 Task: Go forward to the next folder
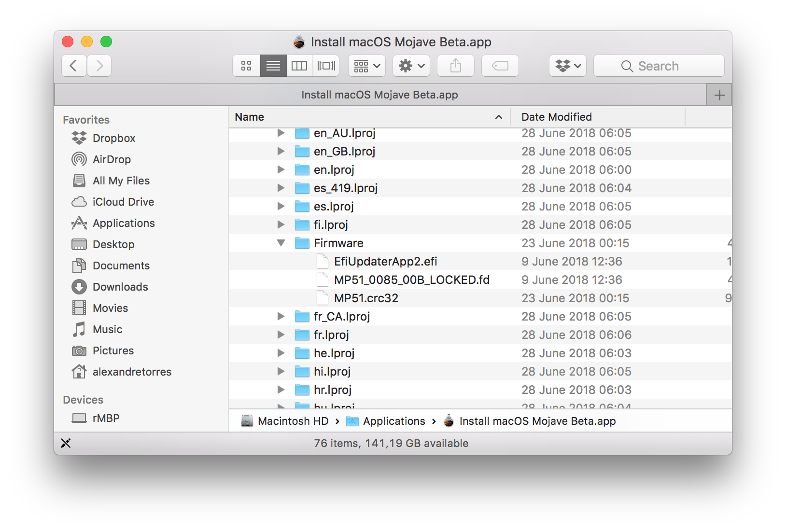(99, 66)
